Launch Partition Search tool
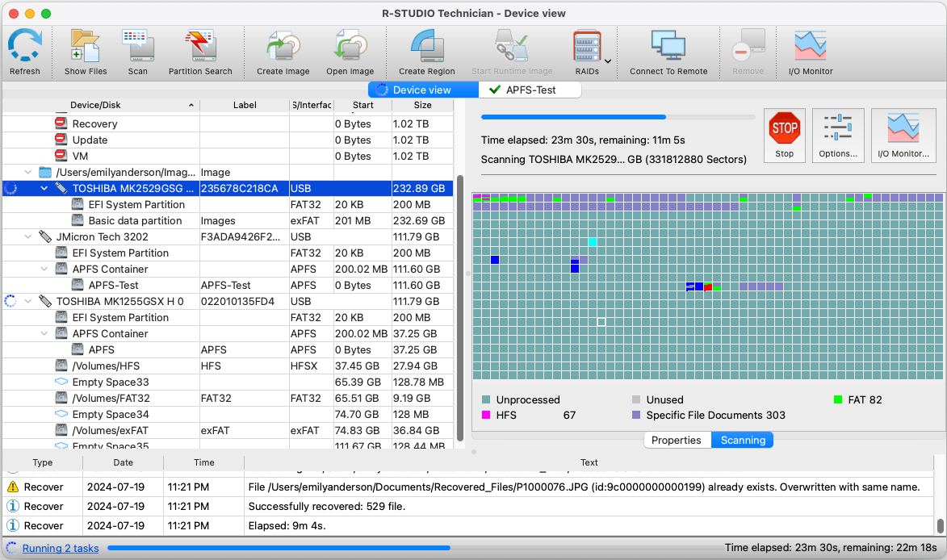Screen dimensions: 947x560 coord(200,52)
